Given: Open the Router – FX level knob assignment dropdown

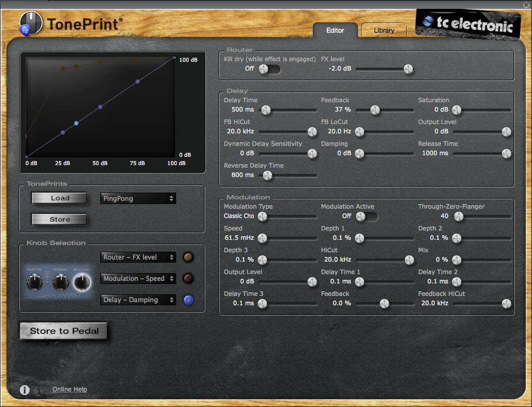Looking at the screenshot, I should click(138, 257).
